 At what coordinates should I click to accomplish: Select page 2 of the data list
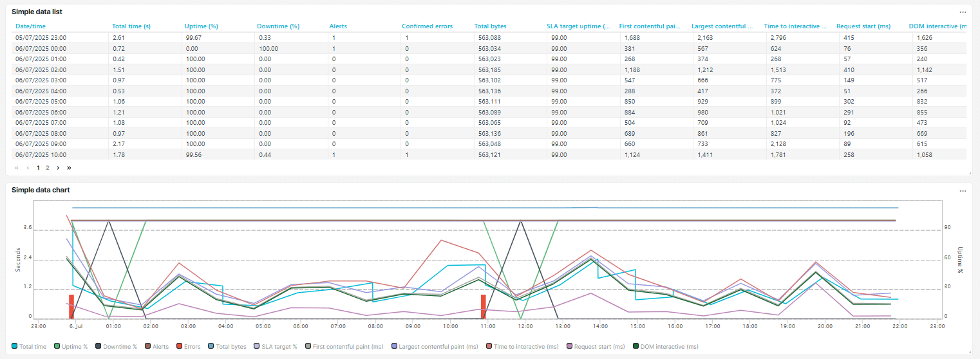pyautogui.click(x=47, y=168)
